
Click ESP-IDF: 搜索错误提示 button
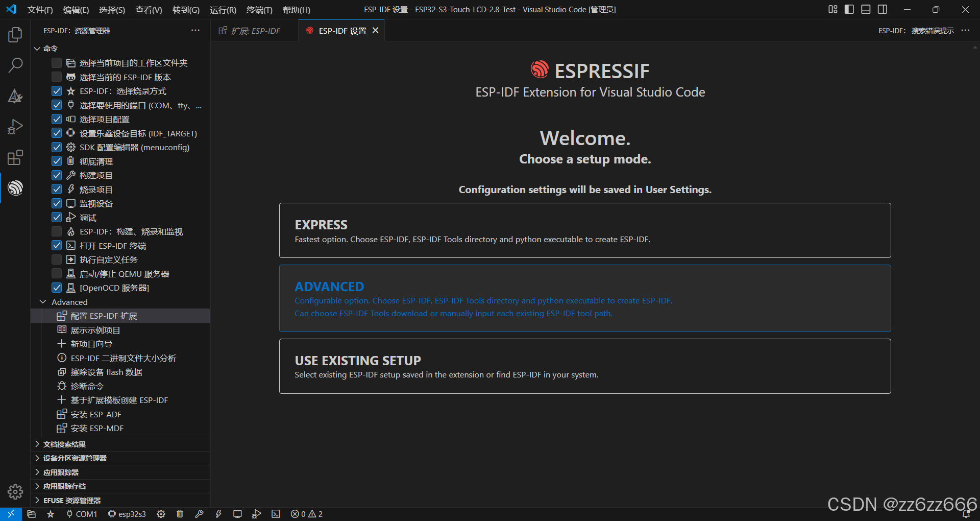(x=916, y=31)
